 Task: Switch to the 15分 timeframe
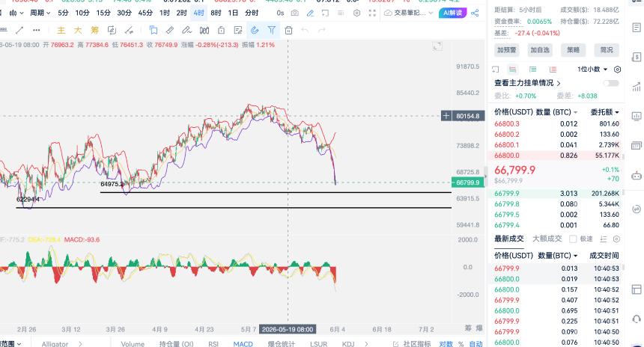click(x=103, y=13)
